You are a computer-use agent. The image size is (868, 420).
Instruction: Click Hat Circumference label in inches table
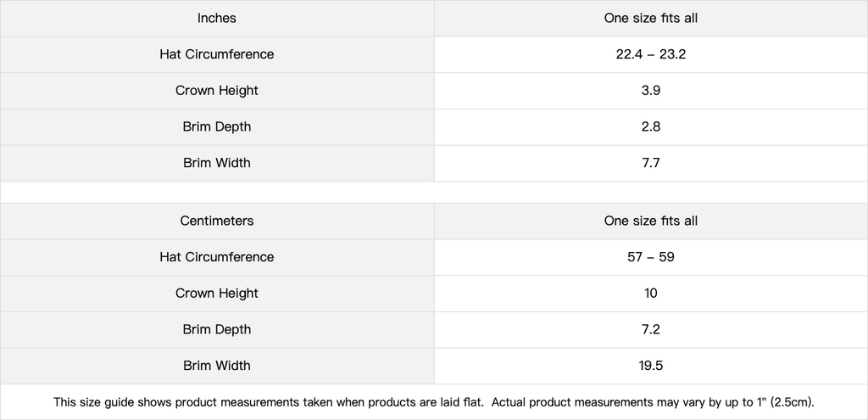(x=217, y=54)
